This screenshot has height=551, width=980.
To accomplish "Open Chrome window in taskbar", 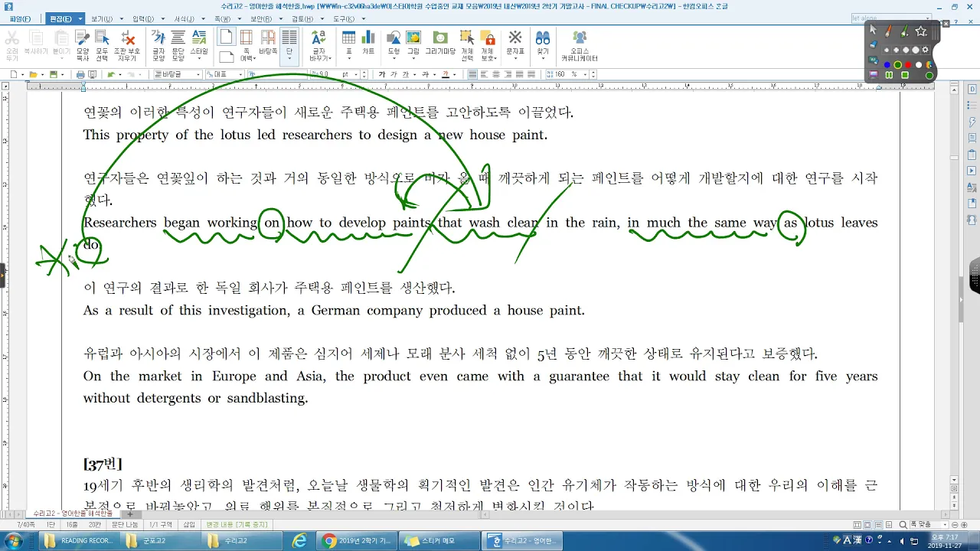I will pyautogui.click(x=357, y=540).
